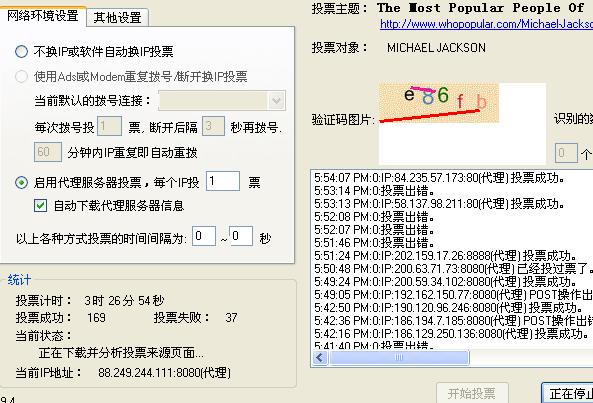Open the 网络环境设置 tab
The height and width of the screenshot is (403, 593).
(43, 16)
